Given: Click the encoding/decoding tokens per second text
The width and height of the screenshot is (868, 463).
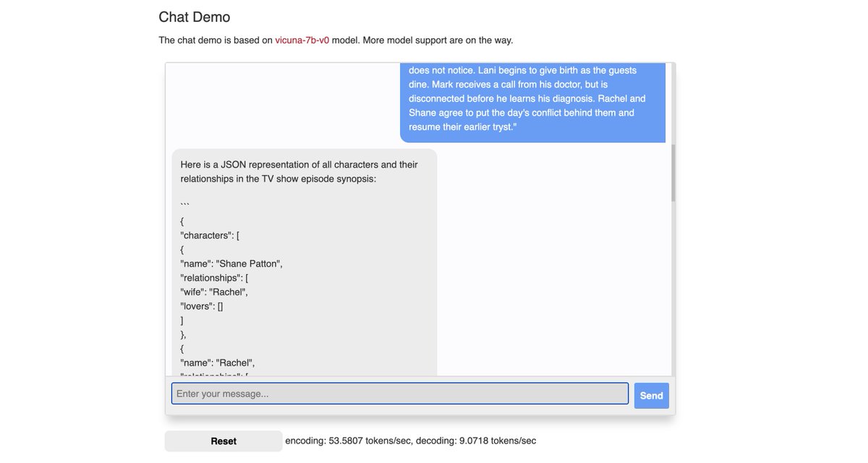Looking at the screenshot, I should click(410, 441).
